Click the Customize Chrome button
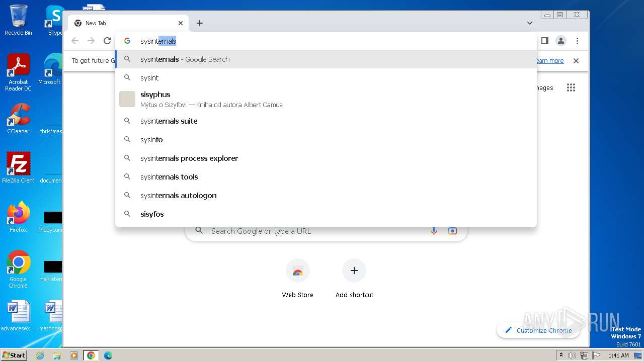Screen dimensions: 644x362 (x=538, y=330)
